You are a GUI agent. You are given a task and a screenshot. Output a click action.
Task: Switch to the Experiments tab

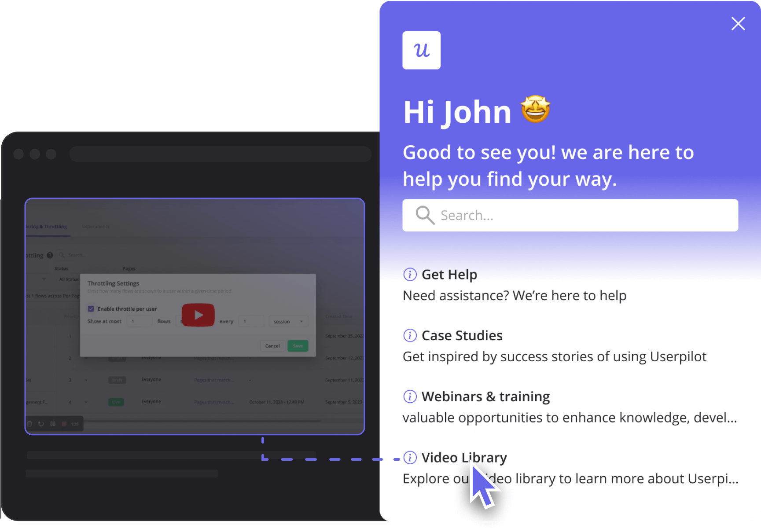tap(96, 227)
